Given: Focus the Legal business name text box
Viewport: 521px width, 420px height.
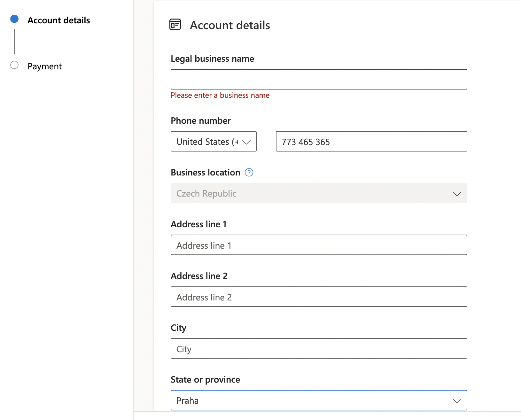Looking at the screenshot, I should click(x=319, y=79).
